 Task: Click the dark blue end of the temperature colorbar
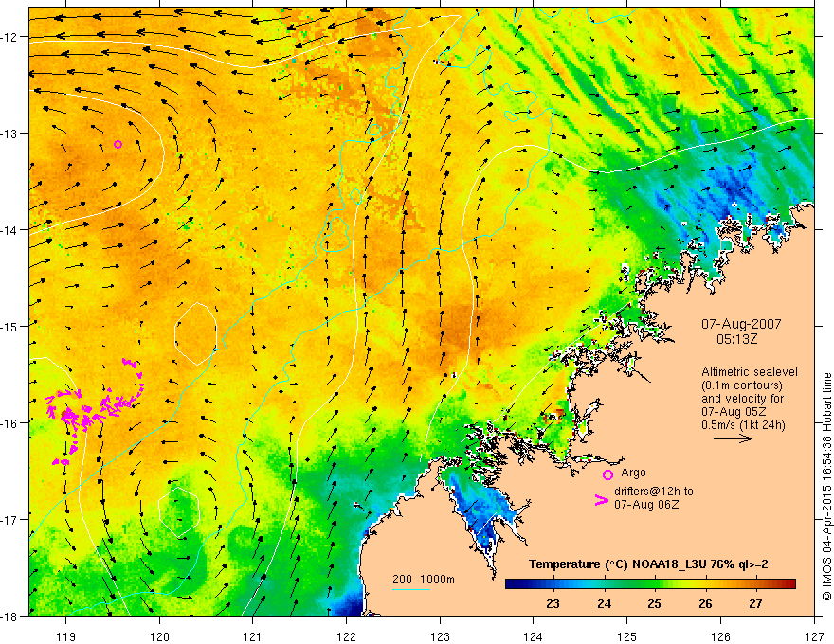pyautogui.click(x=514, y=584)
